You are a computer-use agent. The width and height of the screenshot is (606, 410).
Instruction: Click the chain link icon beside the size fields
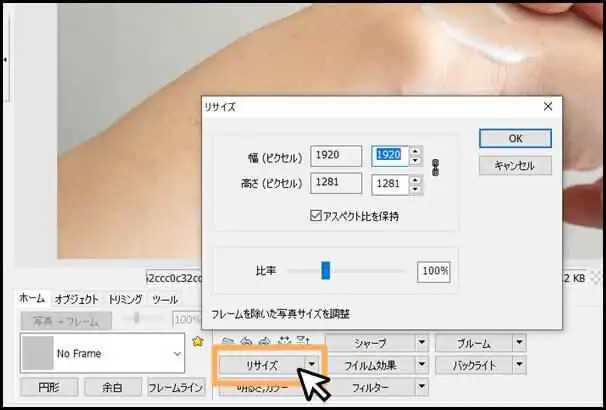tap(435, 168)
